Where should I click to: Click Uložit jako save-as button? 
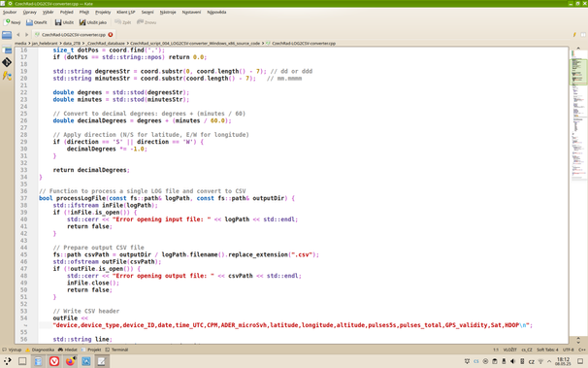click(x=93, y=22)
